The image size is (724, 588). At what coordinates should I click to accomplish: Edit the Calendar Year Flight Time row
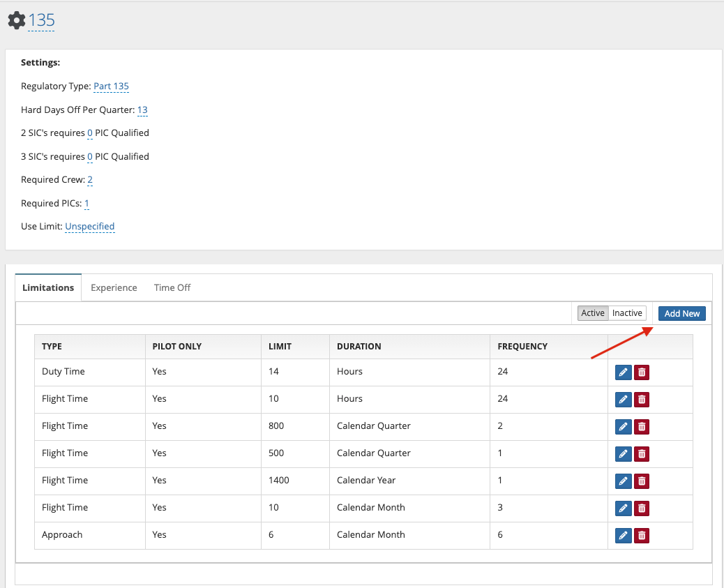[624, 481]
